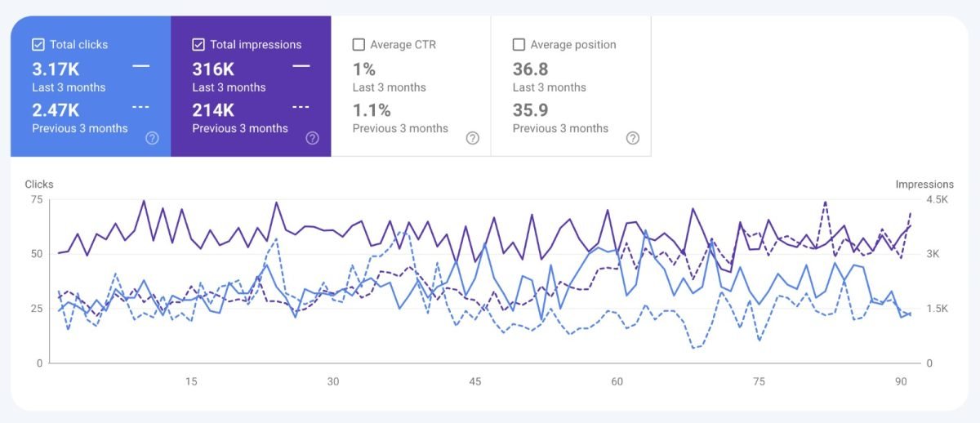
Task: Click the Impressions axis label
Action: pos(924,185)
